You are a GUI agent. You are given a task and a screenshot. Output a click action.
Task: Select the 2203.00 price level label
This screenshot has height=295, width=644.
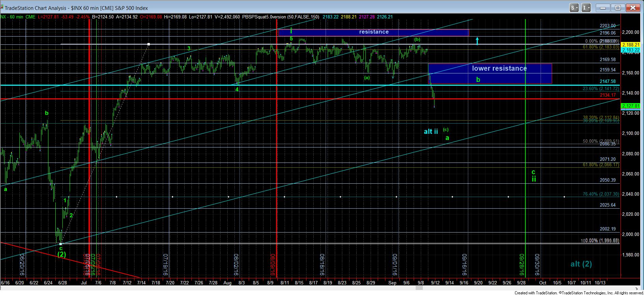click(x=608, y=26)
